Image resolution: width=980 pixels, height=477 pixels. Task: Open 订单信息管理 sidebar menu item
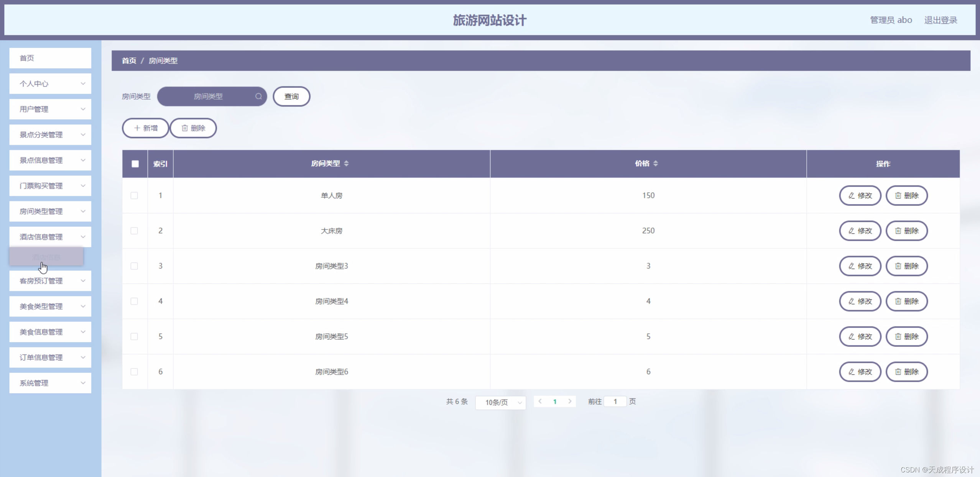(x=50, y=357)
